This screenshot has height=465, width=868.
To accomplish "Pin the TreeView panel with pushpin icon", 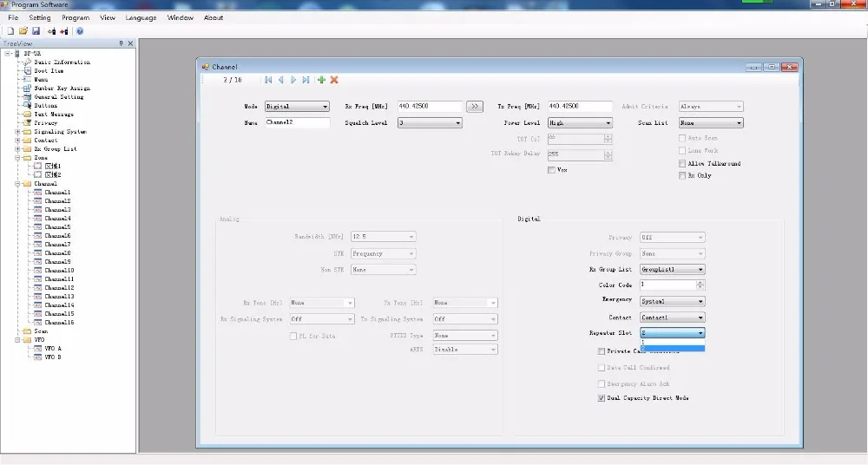I will pyautogui.click(x=121, y=43).
